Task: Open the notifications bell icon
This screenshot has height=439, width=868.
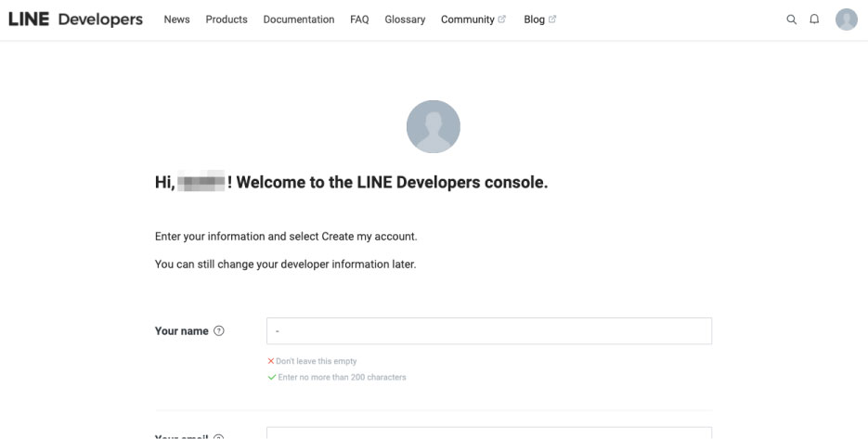Action: (814, 19)
